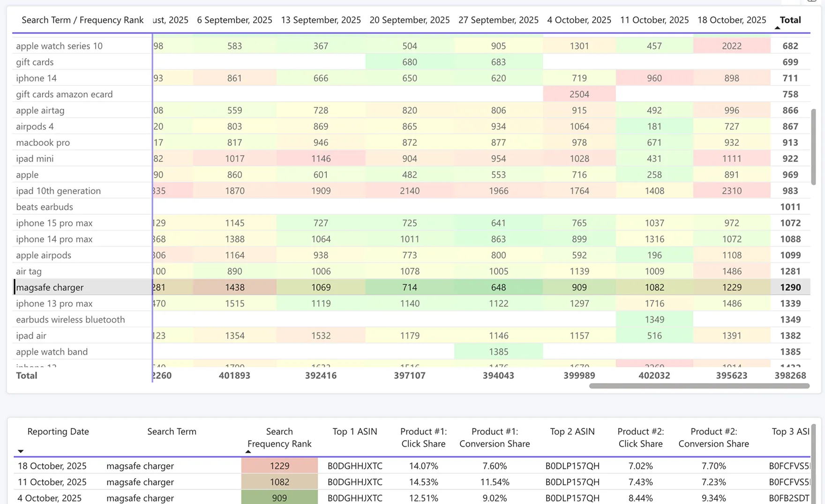Image resolution: width=825 pixels, height=504 pixels.
Task: Click the lower table's vertical scrollbar
Action: (813, 464)
